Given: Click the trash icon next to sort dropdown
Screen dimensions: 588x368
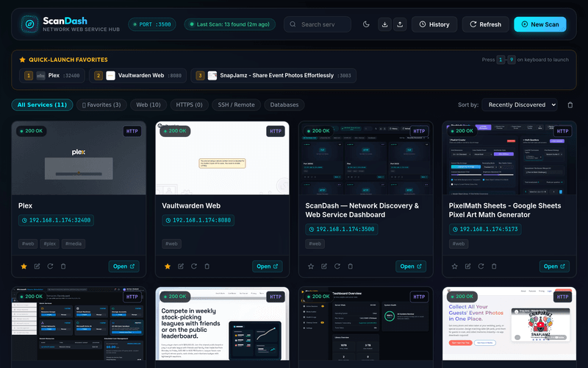Looking at the screenshot, I should coord(570,105).
